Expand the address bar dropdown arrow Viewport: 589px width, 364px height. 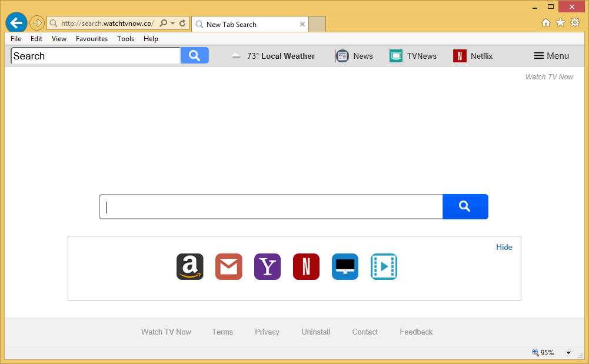[x=172, y=24]
